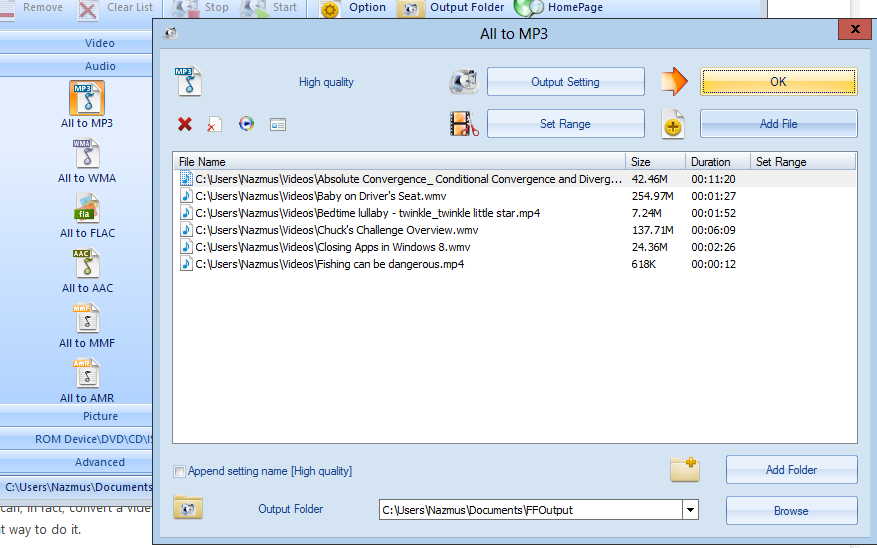The width and height of the screenshot is (877, 548).
Task: Enable Append setting name checkbox
Action: point(180,471)
